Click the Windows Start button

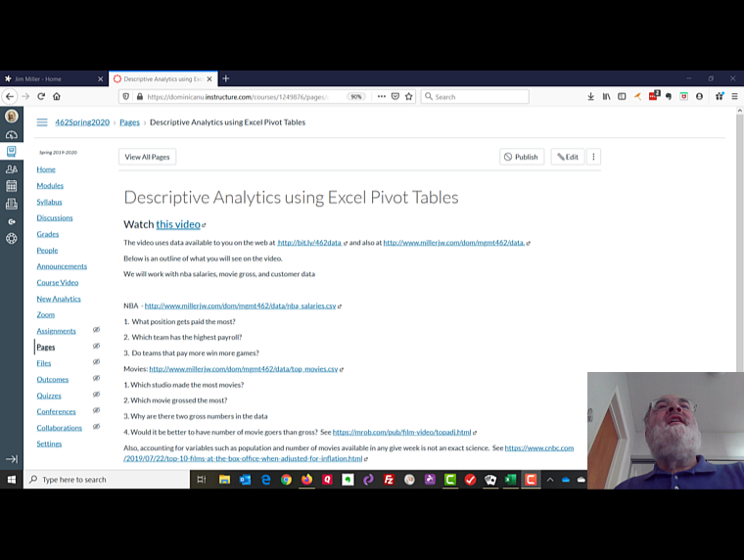point(12,480)
